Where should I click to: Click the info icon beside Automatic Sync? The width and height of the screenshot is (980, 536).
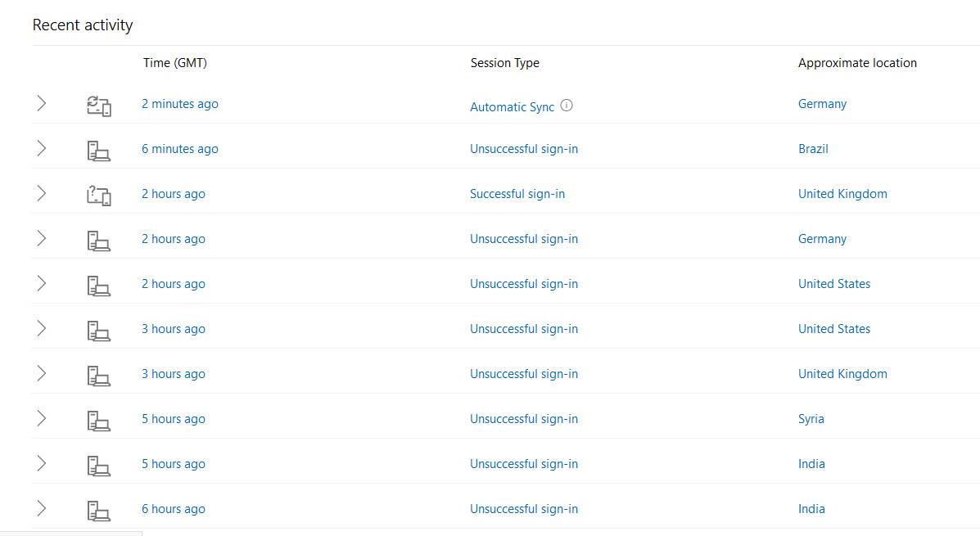click(567, 105)
